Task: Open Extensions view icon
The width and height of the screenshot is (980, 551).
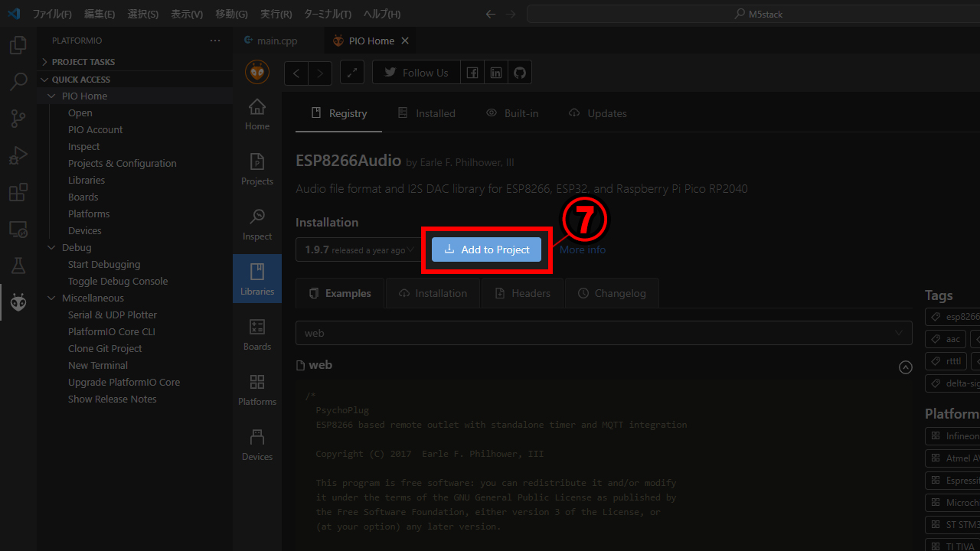Action: (18, 192)
